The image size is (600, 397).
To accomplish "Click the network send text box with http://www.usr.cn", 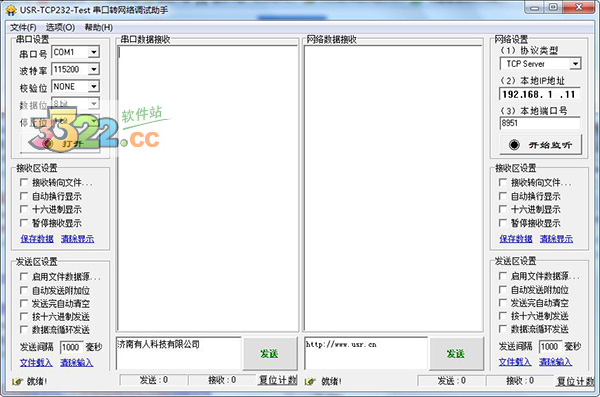I will pos(366,353).
